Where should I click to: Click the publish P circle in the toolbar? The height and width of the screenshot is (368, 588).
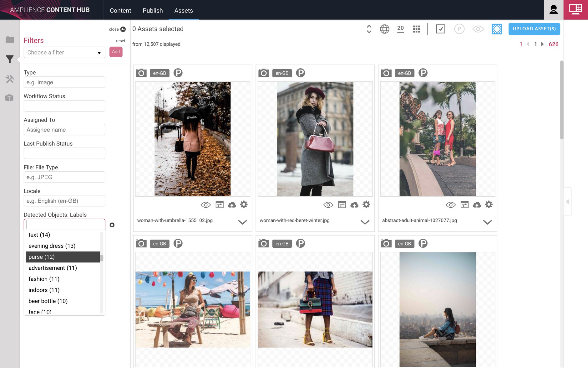(x=459, y=29)
